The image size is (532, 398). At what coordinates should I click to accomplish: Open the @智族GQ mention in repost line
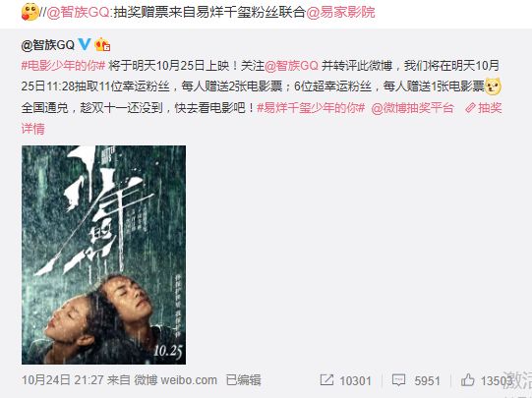78,12
